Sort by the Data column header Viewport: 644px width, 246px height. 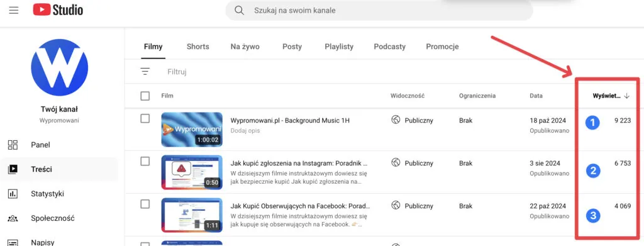point(536,96)
